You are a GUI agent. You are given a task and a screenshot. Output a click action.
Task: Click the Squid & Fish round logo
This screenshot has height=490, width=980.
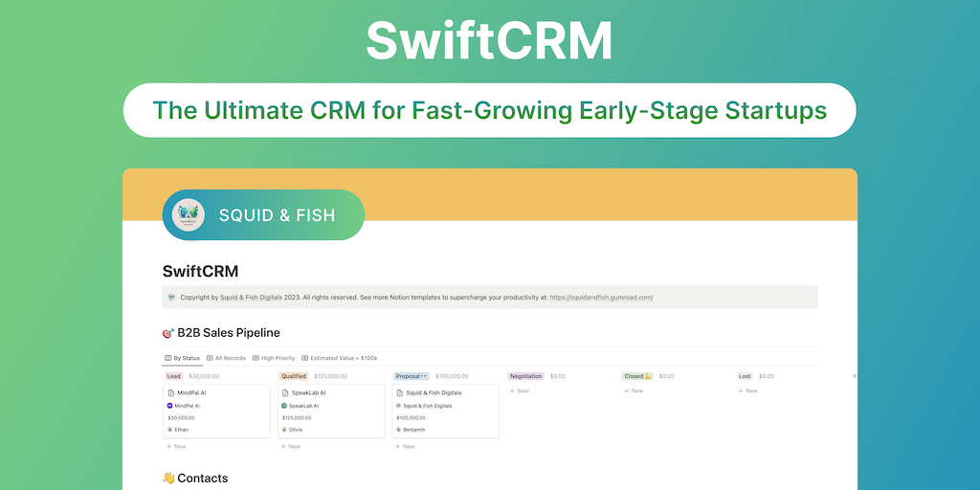click(x=189, y=215)
